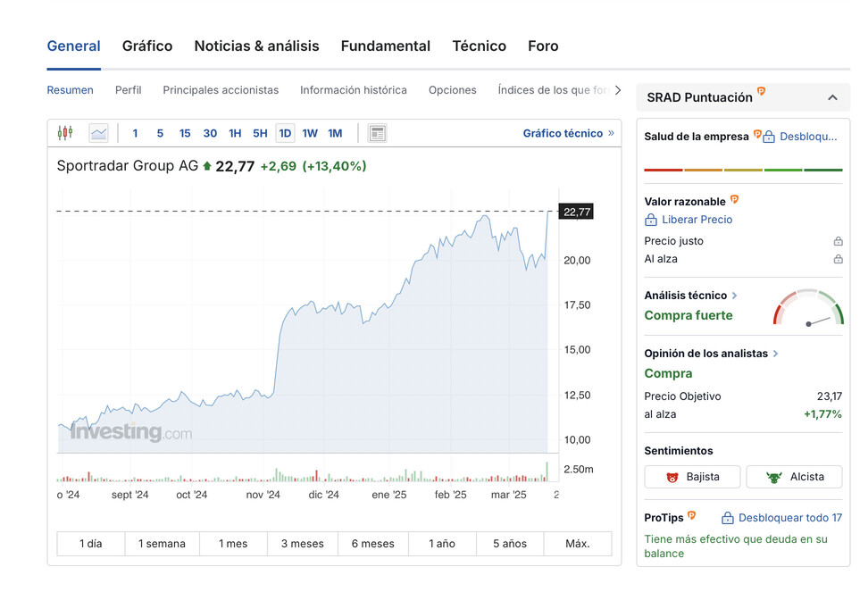Switch to Noticias & análisis tab
868x592 pixels.
256,46
